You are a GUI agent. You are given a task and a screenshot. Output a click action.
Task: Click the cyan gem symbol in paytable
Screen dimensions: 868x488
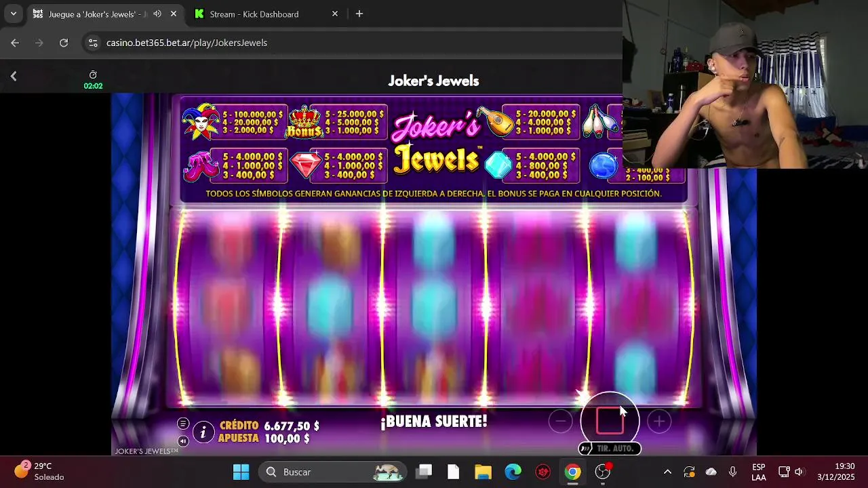tap(498, 165)
